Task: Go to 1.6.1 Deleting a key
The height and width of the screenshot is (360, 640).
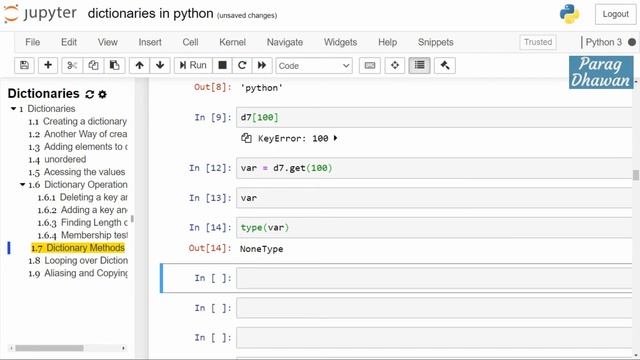Action: (82, 197)
